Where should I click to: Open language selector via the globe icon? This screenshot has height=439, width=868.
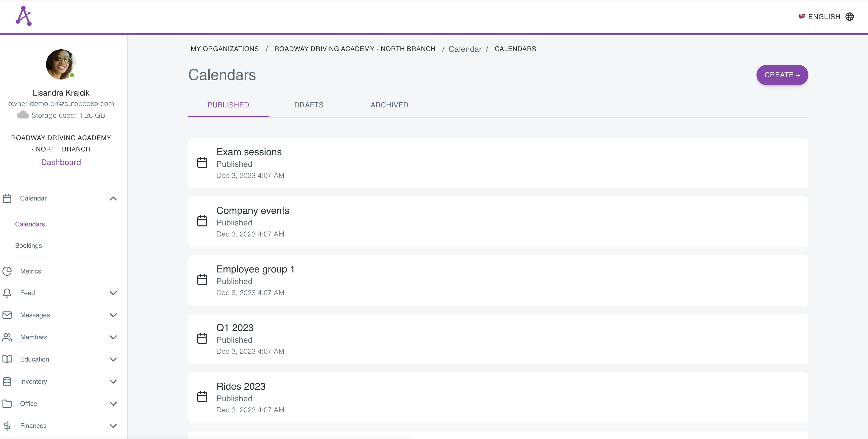click(849, 17)
